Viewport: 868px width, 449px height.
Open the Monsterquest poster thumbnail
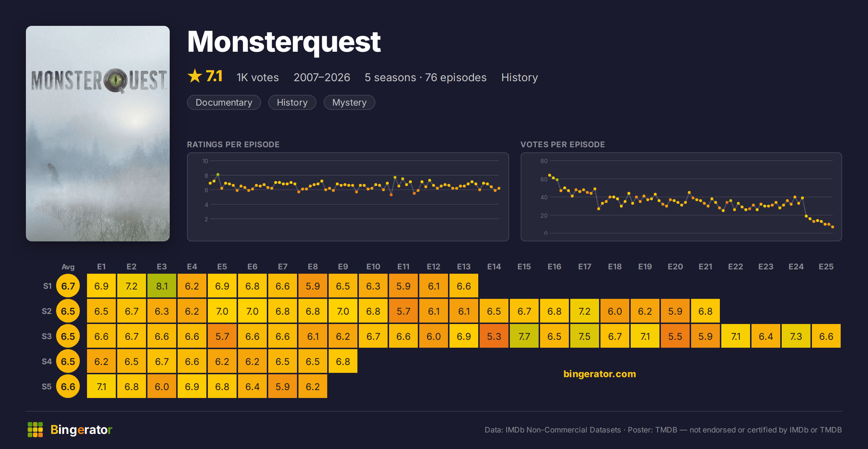pos(98,134)
